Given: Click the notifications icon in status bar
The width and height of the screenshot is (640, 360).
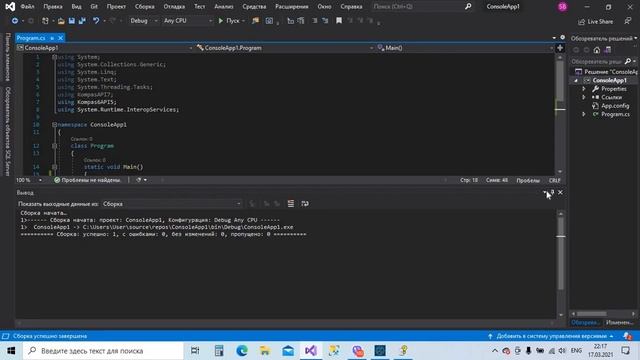Looking at the screenshot, I should pyautogui.click(x=627, y=336).
